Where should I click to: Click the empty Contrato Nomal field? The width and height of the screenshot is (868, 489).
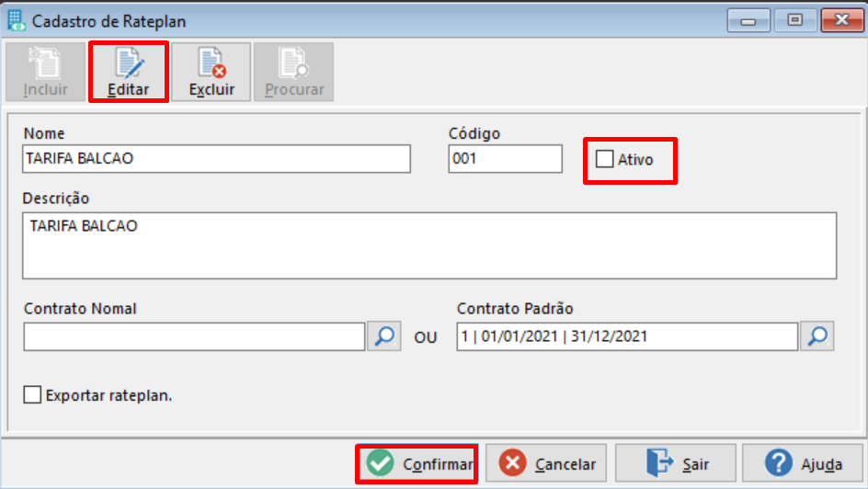point(194,336)
